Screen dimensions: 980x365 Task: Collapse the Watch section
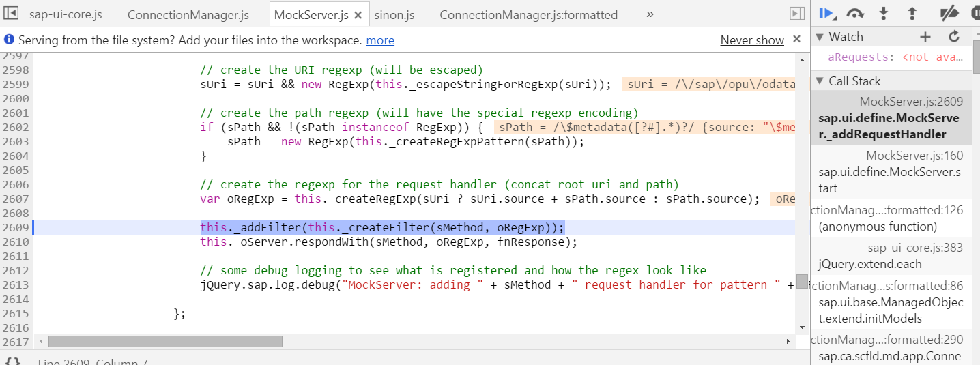click(x=819, y=37)
